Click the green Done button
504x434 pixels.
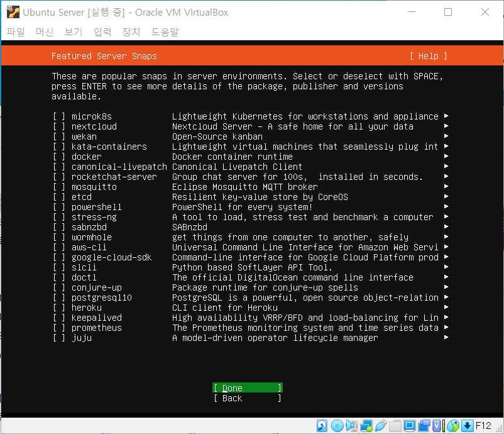click(248, 388)
